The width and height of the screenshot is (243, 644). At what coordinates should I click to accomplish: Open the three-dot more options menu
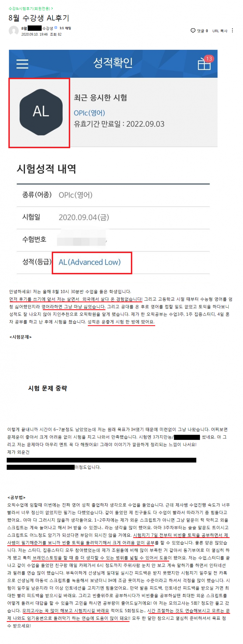tap(232, 30)
